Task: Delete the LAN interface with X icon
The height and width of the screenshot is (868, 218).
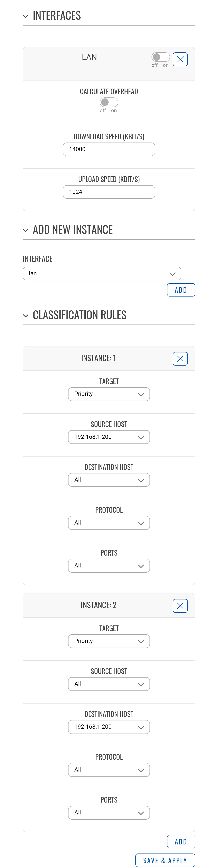Action: (180, 59)
